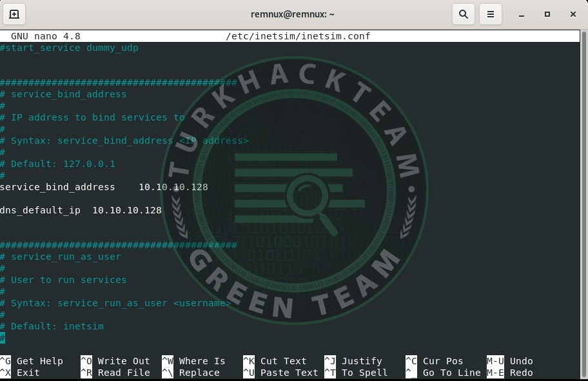Place cursor on uncommented service_bind_address setting
Image resolution: width=588 pixels, height=381 pixels.
[57, 187]
